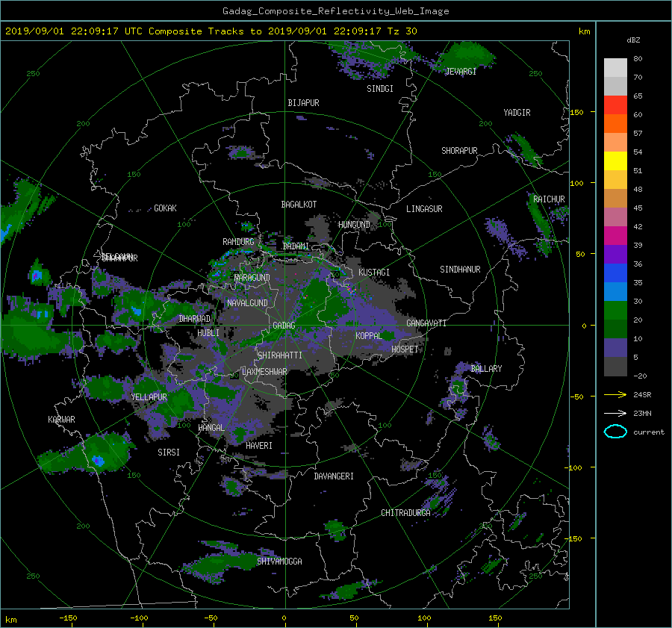Select the SHIRAHATTI city label
Image resolution: width=672 pixels, height=628 pixels.
coord(280,355)
